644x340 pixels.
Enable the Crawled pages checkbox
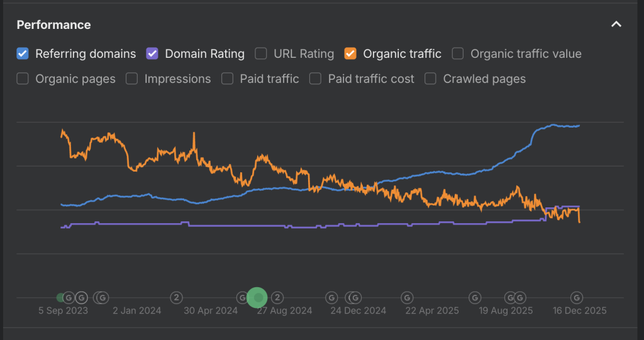pos(430,79)
